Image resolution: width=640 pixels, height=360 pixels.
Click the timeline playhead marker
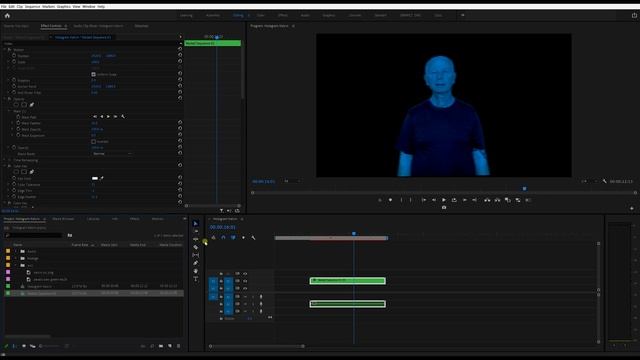point(354,233)
